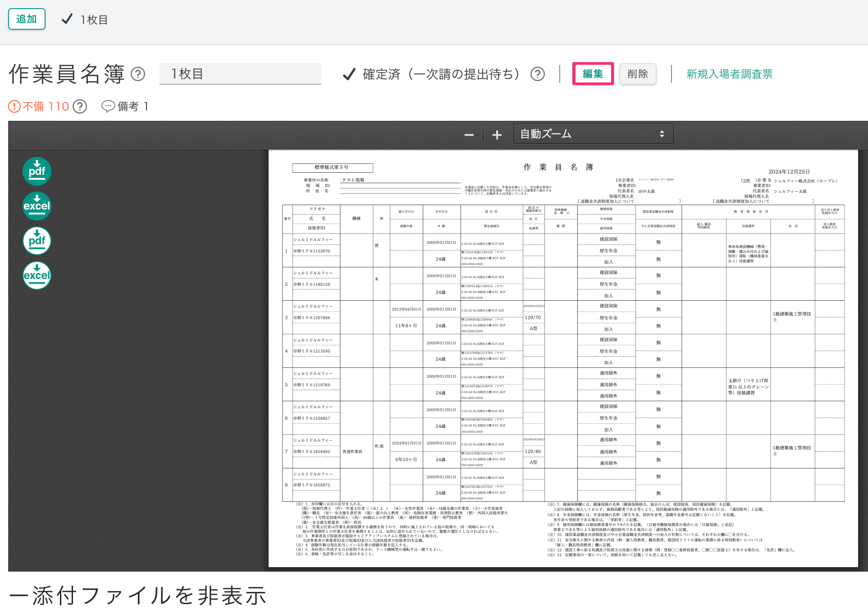Click the 追加 button to add
Image resolution: width=868 pixels, height=614 pixels.
click(27, 19)
